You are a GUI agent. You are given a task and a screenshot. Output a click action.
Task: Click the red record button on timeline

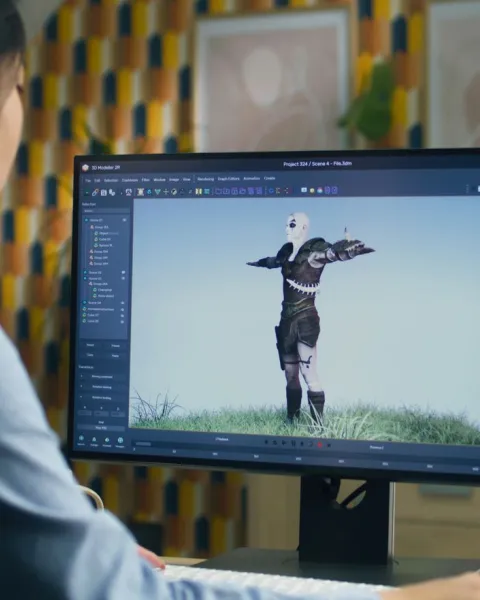click(320, 445)
